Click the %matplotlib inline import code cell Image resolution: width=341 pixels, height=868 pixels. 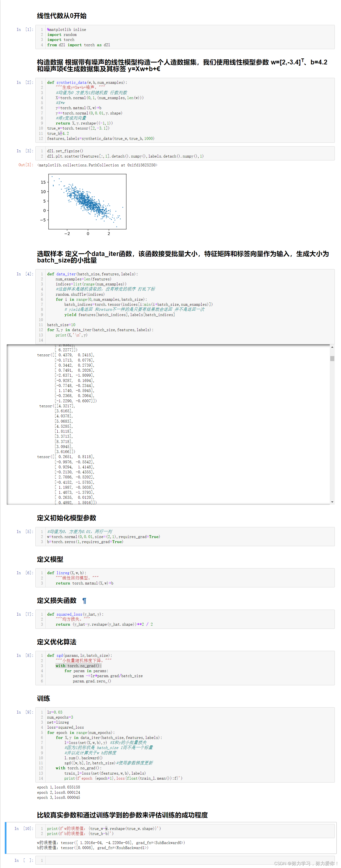[x=185, y=37]
